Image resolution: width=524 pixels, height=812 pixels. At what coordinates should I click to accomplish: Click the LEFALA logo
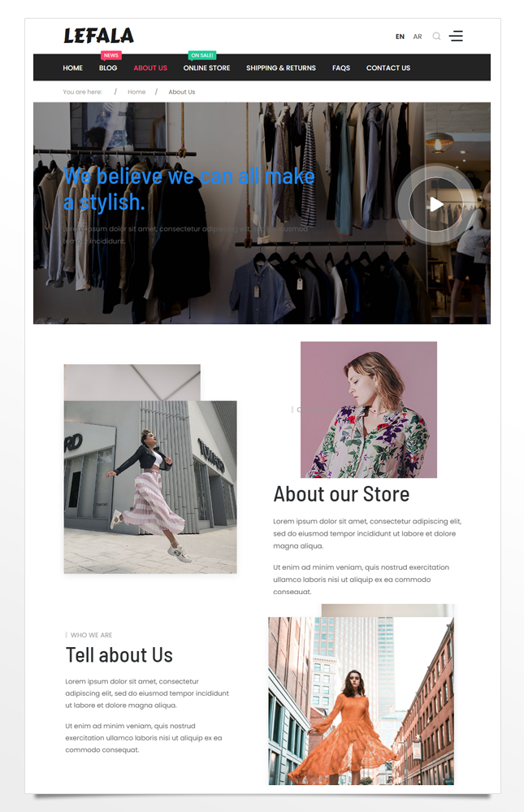tap(99, 36)
